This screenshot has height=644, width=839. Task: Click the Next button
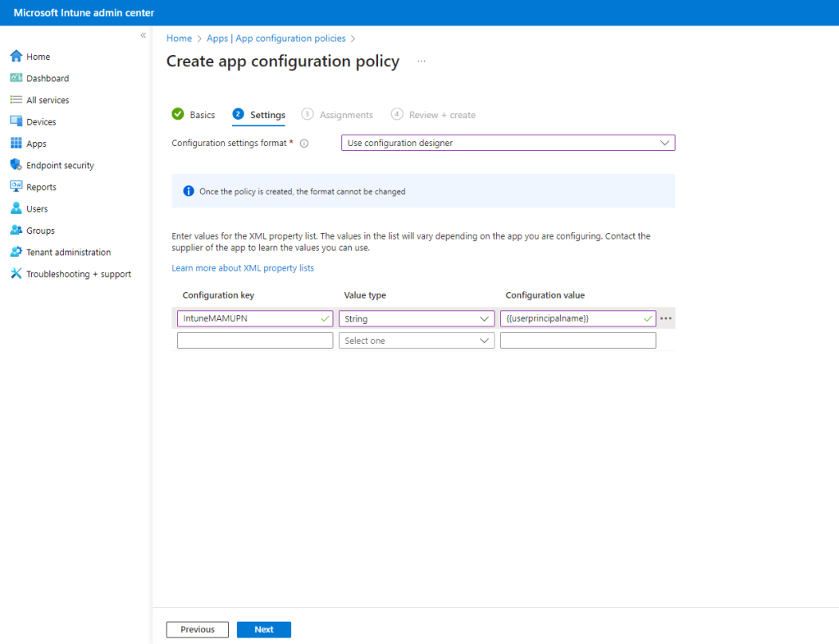263,629
